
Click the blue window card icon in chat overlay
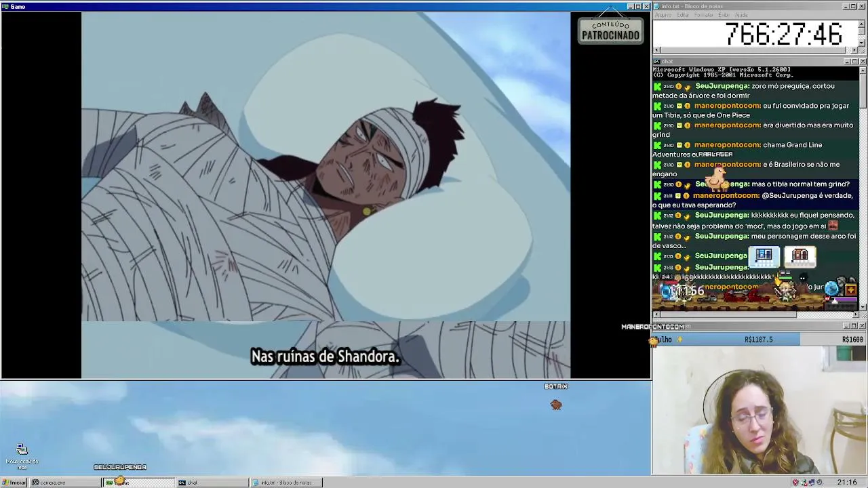coord(764,256)
